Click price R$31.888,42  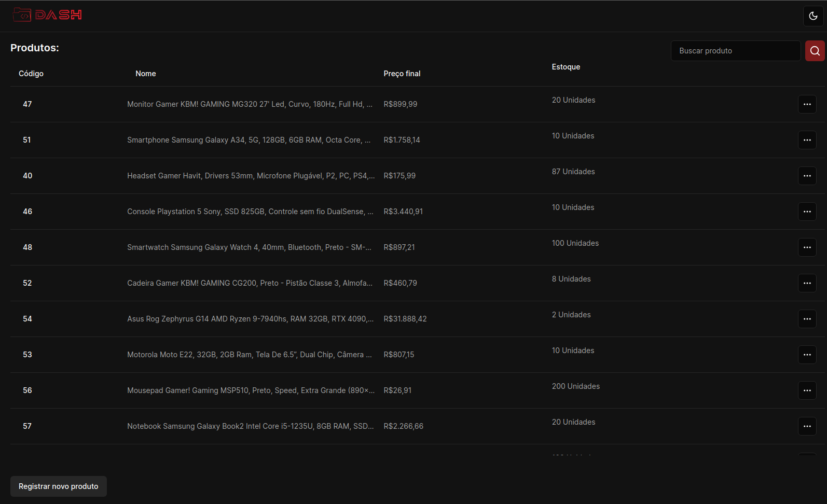tap(405, 319)
